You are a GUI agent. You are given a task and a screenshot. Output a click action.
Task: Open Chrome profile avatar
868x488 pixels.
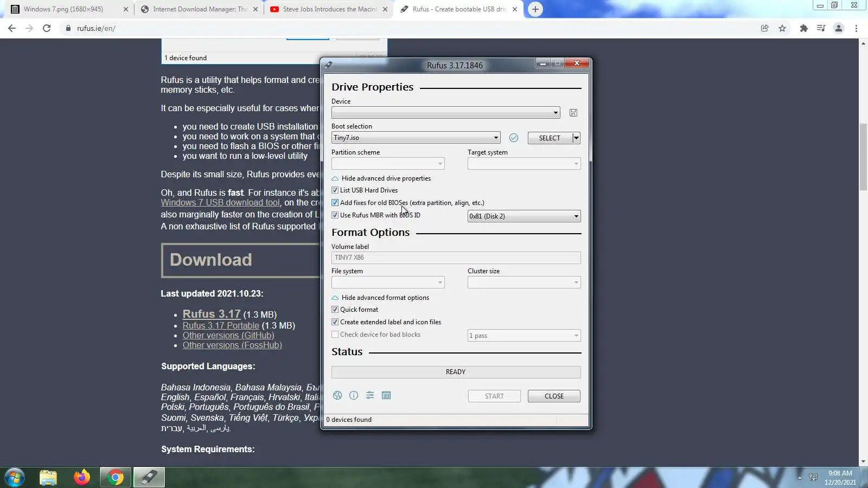click(x=839, y=28)
